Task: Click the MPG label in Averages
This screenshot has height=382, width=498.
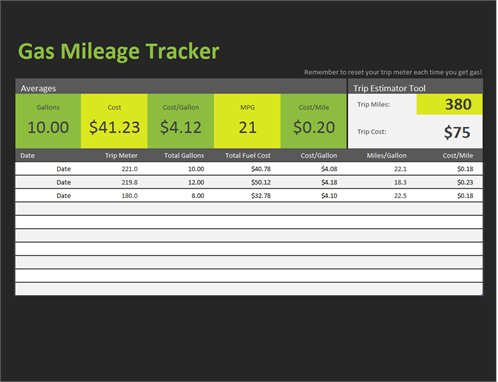Action: 247,107
